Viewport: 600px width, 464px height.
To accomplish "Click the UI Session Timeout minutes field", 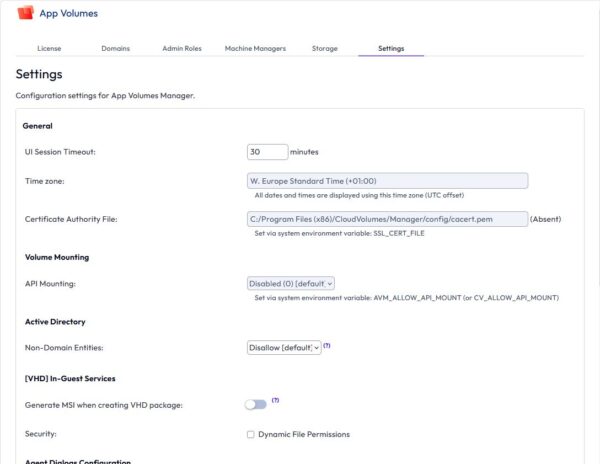I will 267,152.
